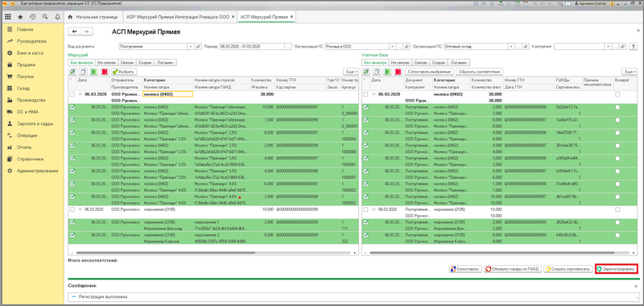Screen dimensions: 644x306
Task: Open the favorites star icon
Action: [x=20, y=17]
